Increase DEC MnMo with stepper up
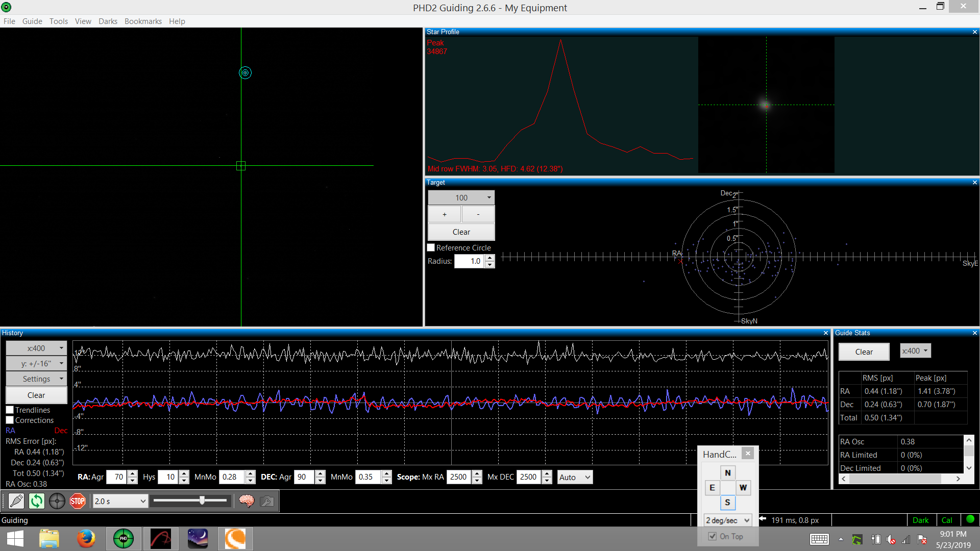This screenshot has width=980, height=551. pos(387,473)
